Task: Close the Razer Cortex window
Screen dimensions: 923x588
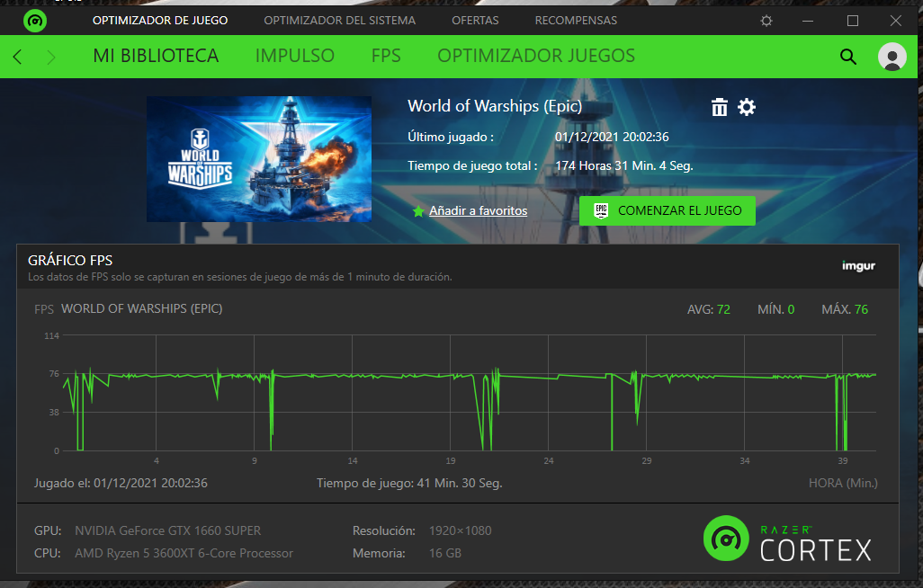Action: click(895, 21)
